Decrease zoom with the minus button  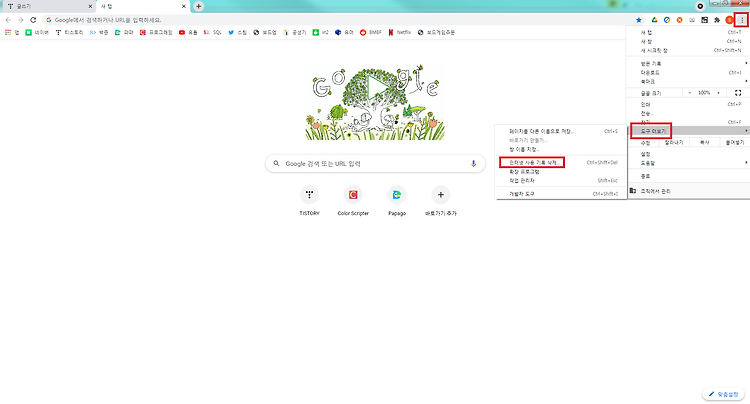pyautogui.click(x=690, y=93)
